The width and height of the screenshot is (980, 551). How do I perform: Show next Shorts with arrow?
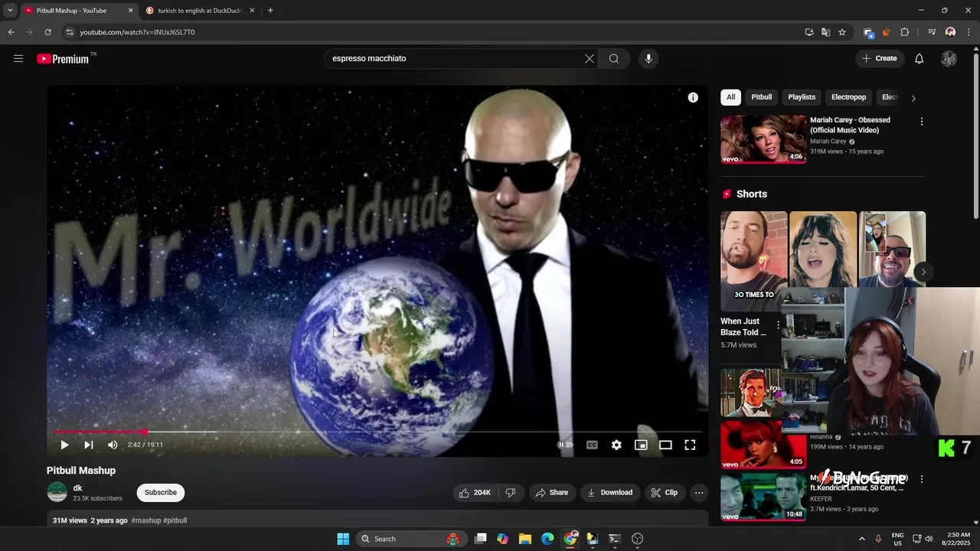coord(923,272)
